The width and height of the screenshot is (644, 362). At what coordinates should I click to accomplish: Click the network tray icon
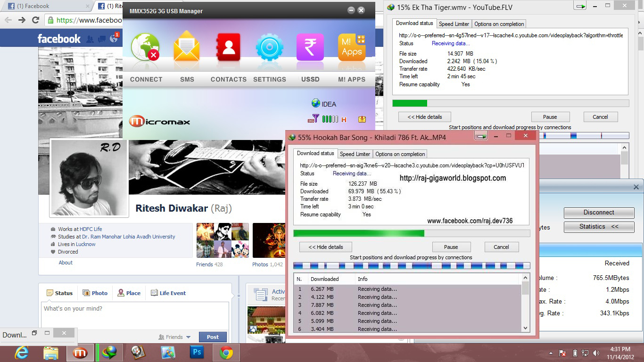[585, 353]
